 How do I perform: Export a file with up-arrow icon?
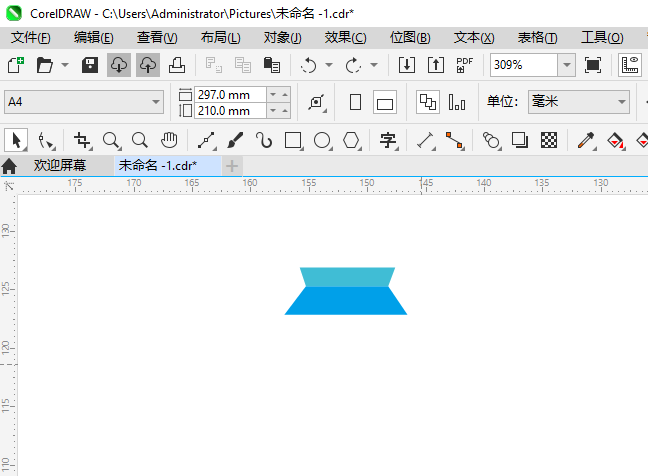[x=436, y=65]
